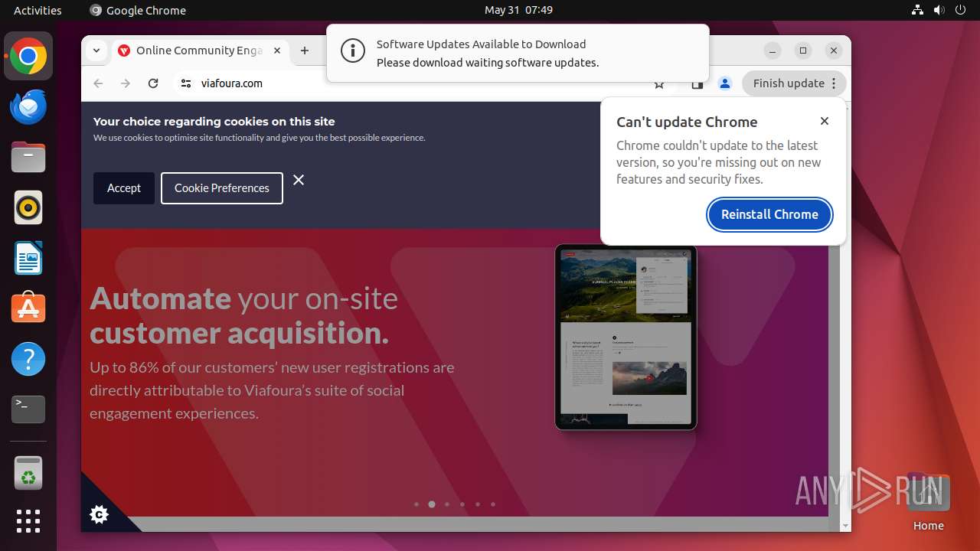Open the Files manager dock icon
980x551 pixels.
pyautogui.click(x=28, y=158)
